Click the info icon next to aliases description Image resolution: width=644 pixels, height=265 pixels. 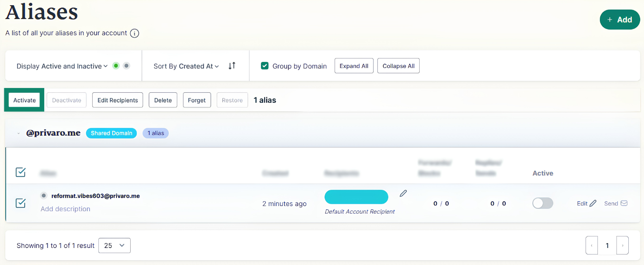click(135, 33)
